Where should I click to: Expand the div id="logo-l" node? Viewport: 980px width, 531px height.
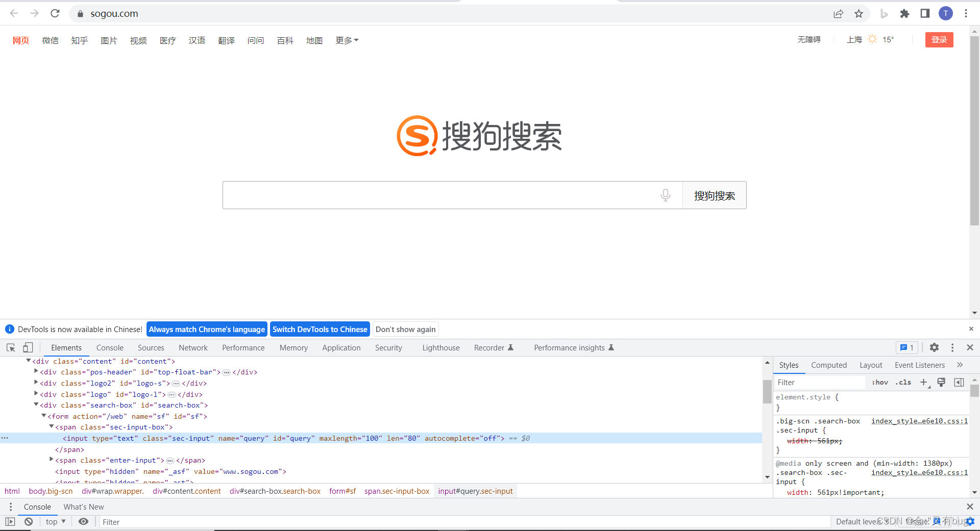pyautogui.click(x=36, y=394)
